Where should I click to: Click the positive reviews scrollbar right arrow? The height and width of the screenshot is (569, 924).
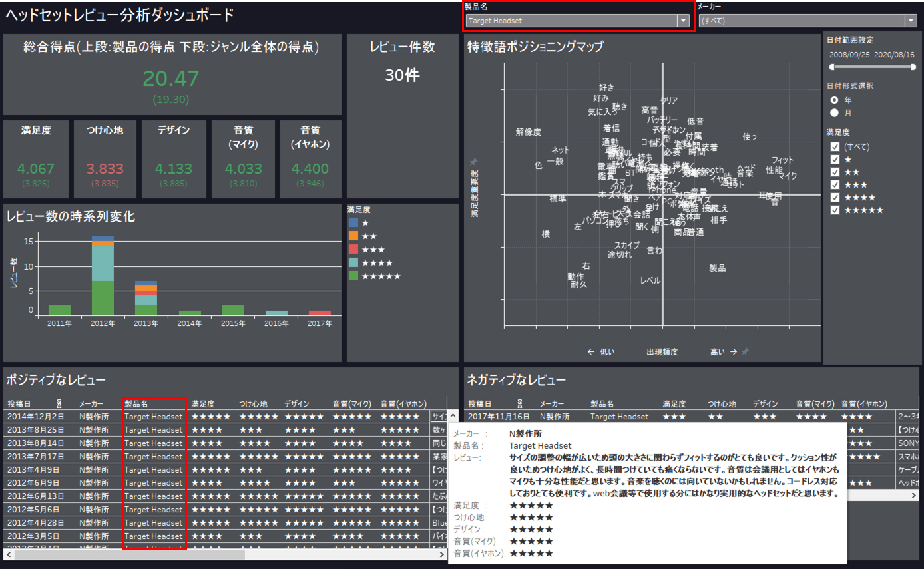pos(443,554)
